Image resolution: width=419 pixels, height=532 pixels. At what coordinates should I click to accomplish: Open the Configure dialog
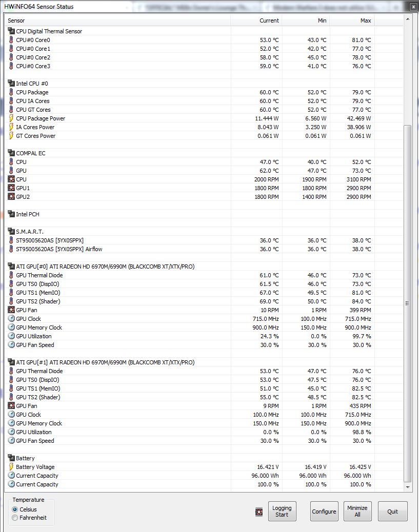(324, 511)
